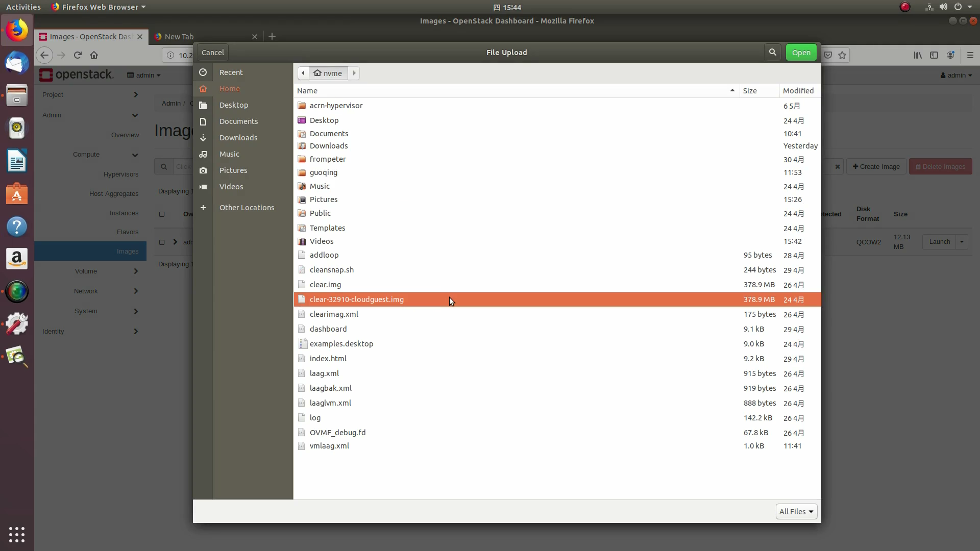This screenshot has width=980, height=551.
Task: Click the Videos icon in places sidebar
Action: [203, 187]
